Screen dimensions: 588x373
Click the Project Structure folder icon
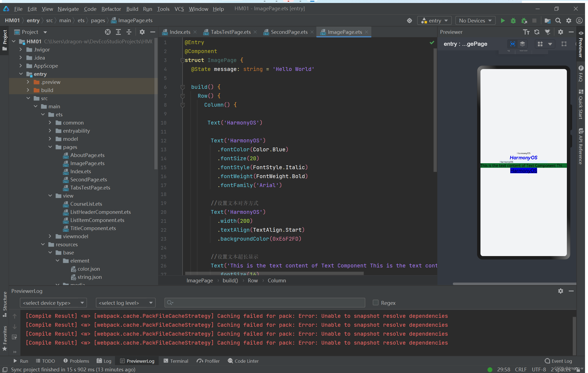point(547,21)
